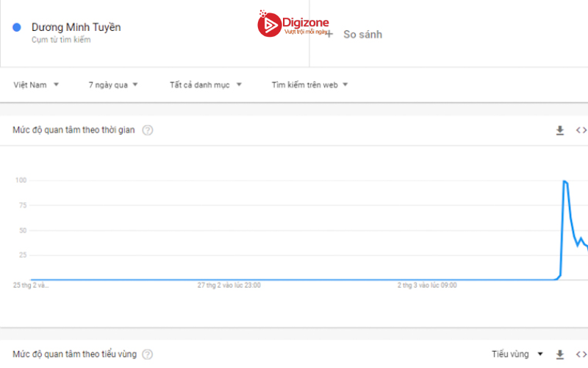
Task: Click the plus icon to add comparison
Action: coord(329,35)
